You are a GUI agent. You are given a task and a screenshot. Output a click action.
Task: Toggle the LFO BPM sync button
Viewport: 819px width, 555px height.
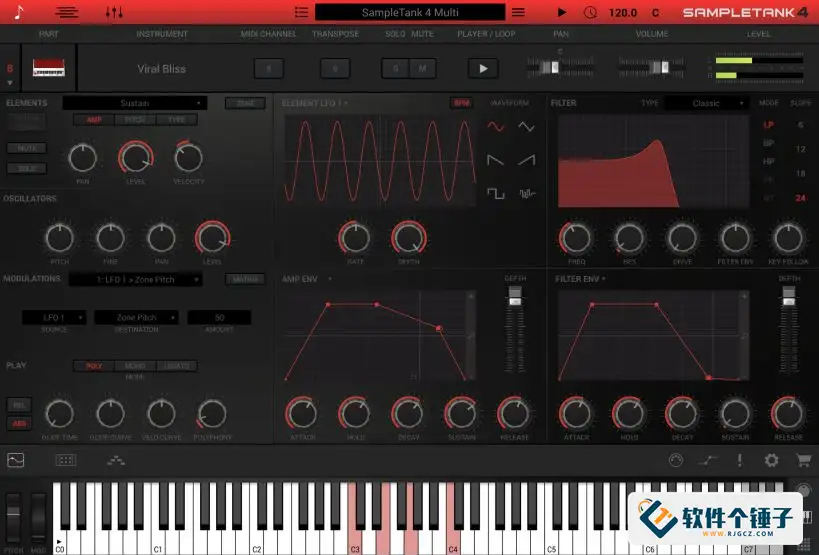462,103
